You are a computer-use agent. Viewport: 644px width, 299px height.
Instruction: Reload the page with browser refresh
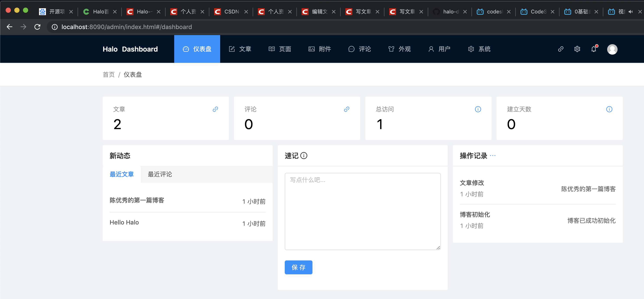37,27
